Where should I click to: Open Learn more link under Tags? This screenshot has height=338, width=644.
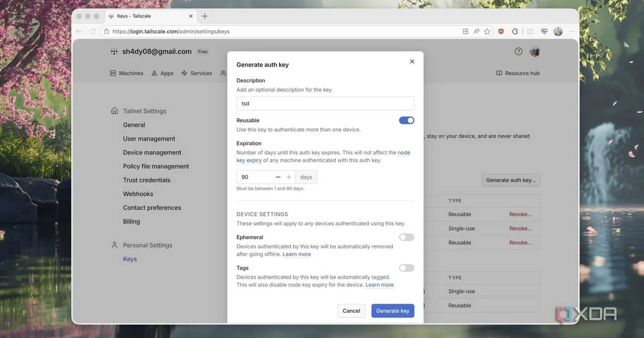click(379, 285)
